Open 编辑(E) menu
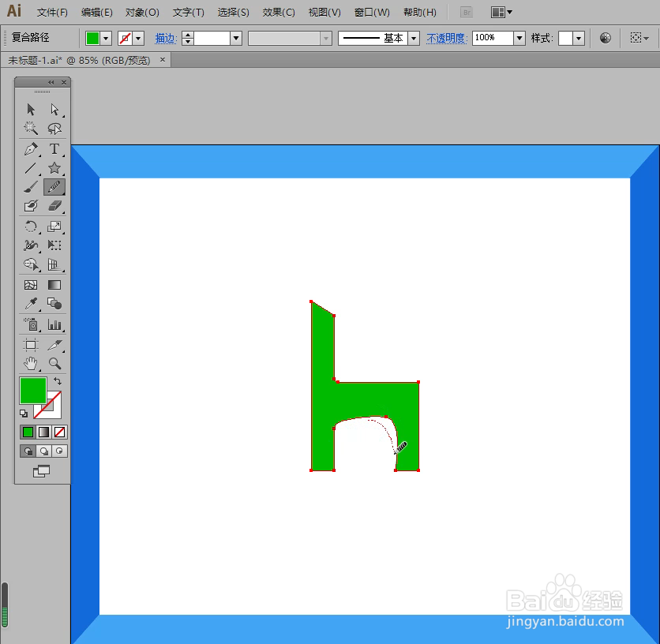This screenshot has height=644, width=660. pyautogui.click(x=97, y=13)
